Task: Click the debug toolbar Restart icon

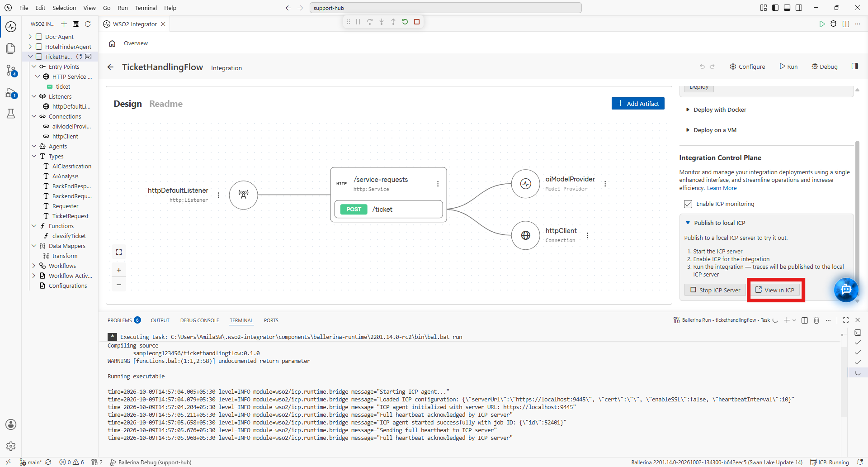Action: [x=405, y=22]
